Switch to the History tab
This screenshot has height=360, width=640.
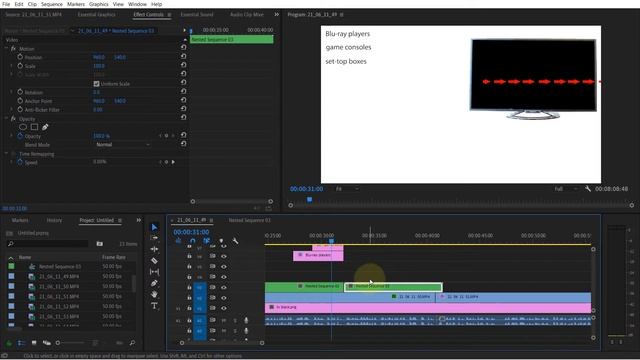coord(54,220)
